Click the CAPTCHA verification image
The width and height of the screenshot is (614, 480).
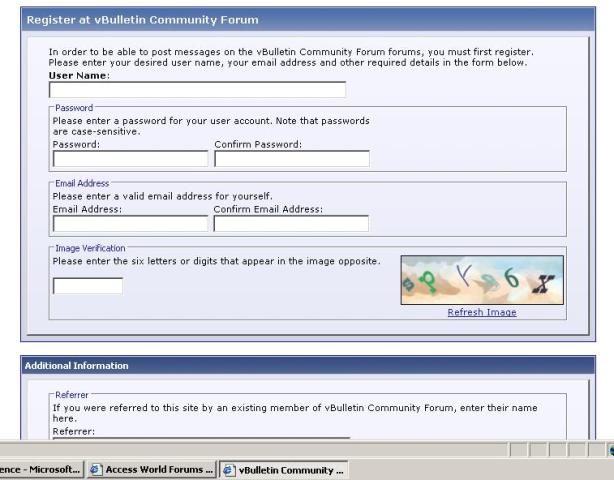tap(482, 280)
